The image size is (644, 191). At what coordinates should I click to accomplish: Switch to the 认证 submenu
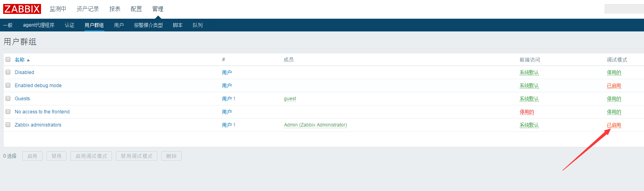pyautogui.click(x=70, y=25)
